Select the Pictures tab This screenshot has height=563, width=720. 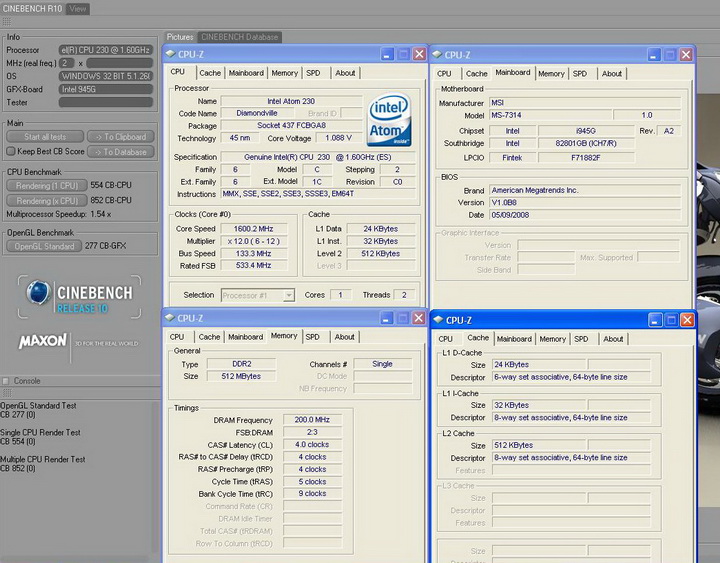(181, 37)
